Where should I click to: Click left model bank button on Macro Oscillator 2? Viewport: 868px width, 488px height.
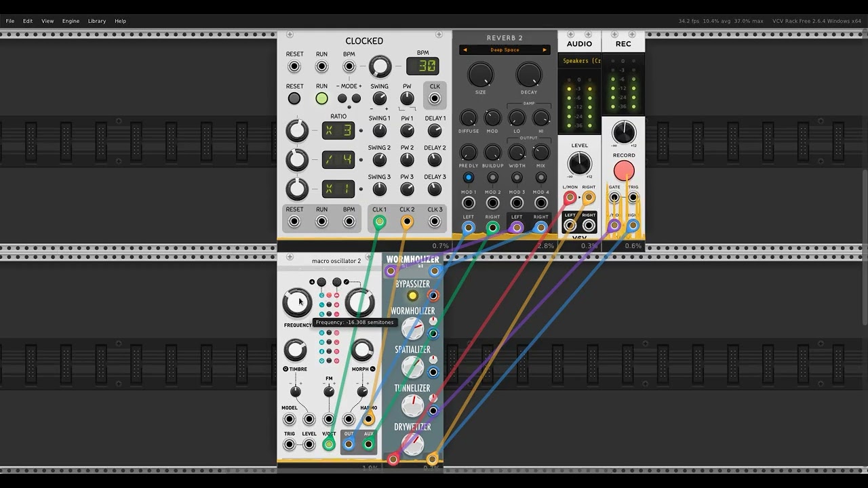(321, 282)
